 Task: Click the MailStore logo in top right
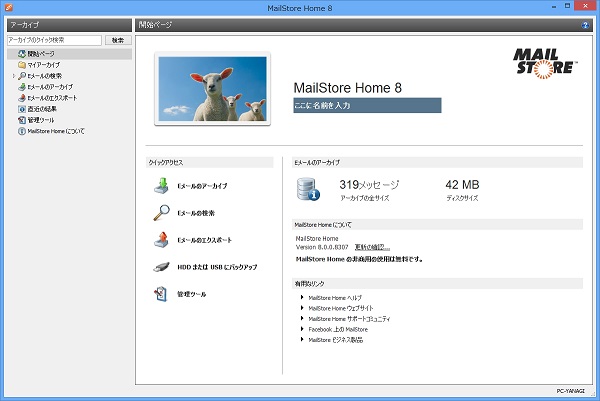pos(545,62)
